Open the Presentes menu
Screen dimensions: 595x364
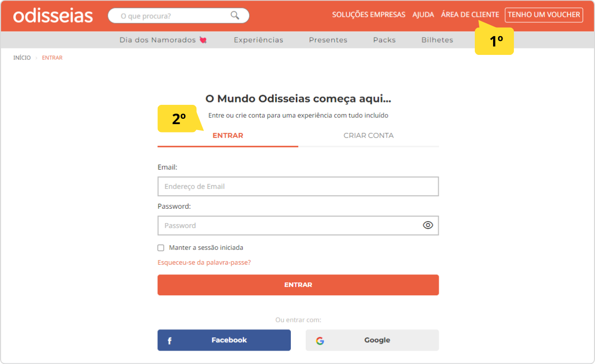328,40
